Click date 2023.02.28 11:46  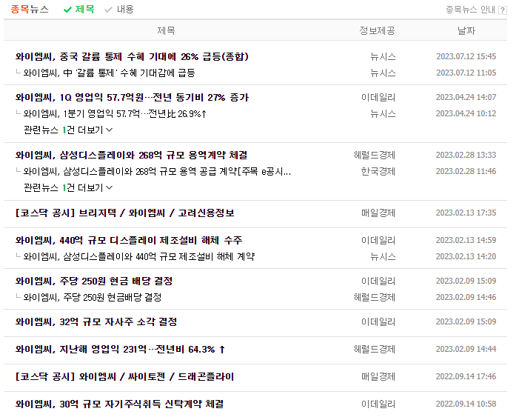(x=466, y=171)
